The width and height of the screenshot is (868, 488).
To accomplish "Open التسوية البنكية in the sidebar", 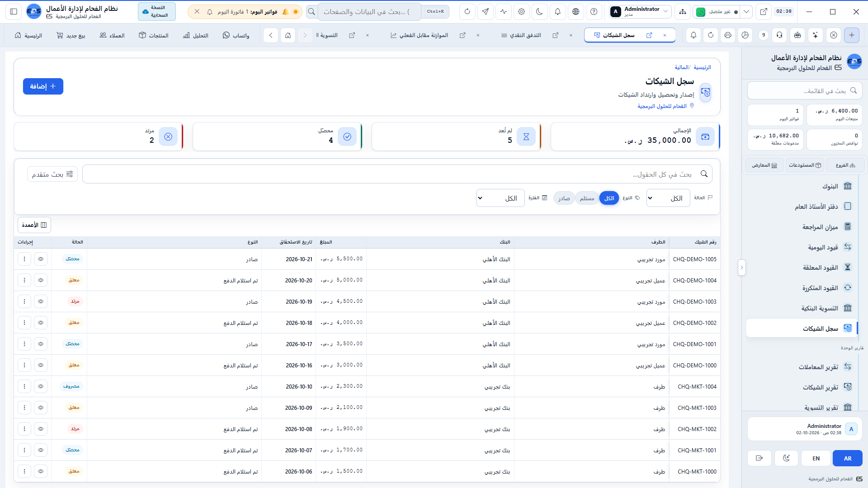I will [802, 308].
